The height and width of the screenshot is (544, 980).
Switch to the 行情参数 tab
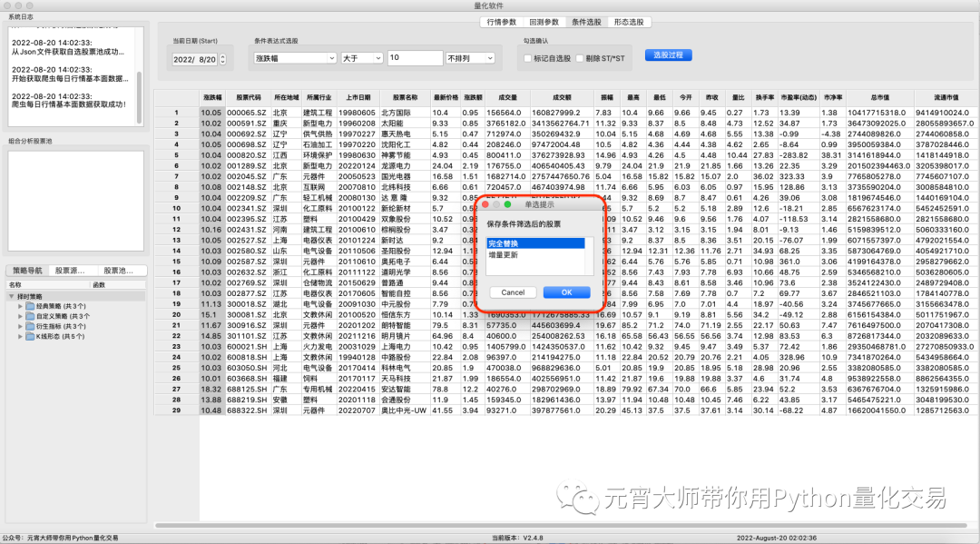click(x=502, y=22)
